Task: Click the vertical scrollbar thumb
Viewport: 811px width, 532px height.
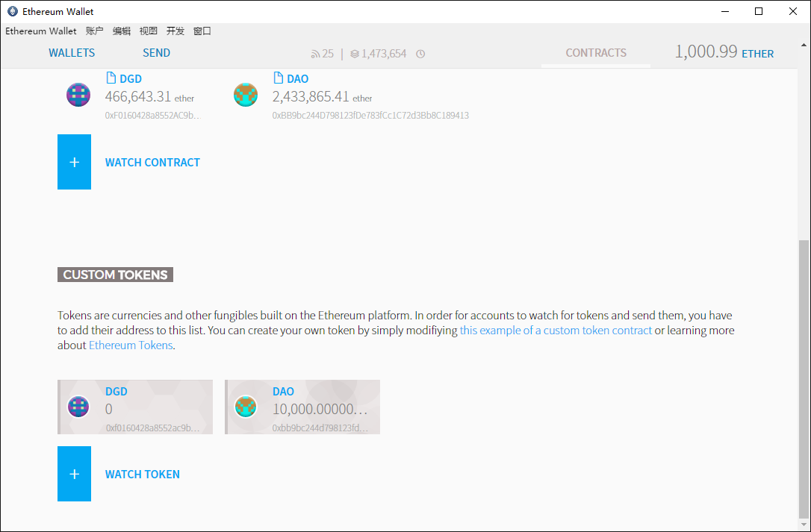Action: tap(804, 378)
